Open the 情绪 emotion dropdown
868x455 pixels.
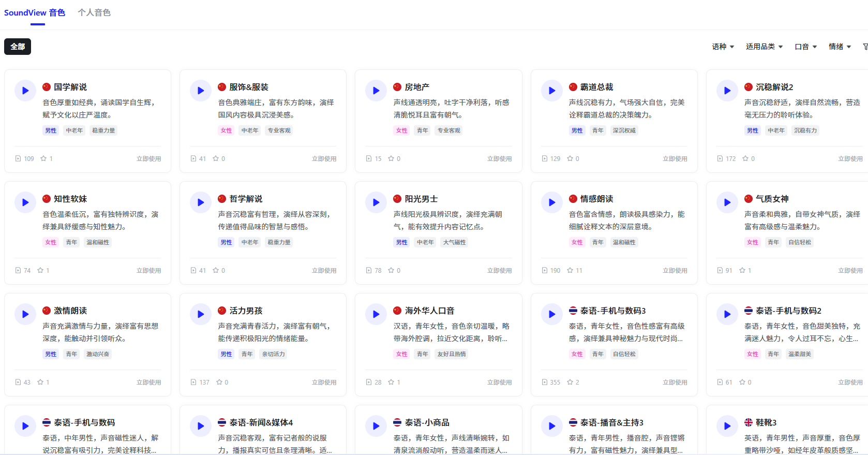(x=840, y=47)
